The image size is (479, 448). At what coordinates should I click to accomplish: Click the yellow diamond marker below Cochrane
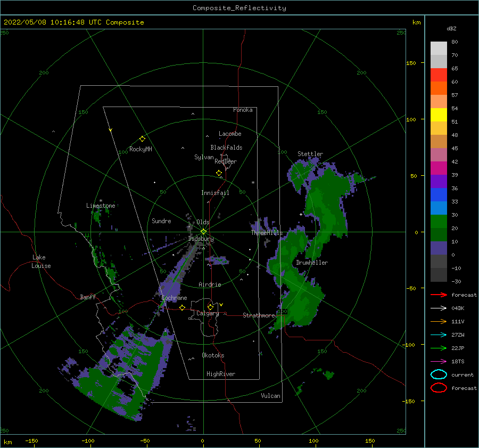click(x=183, y=307)
